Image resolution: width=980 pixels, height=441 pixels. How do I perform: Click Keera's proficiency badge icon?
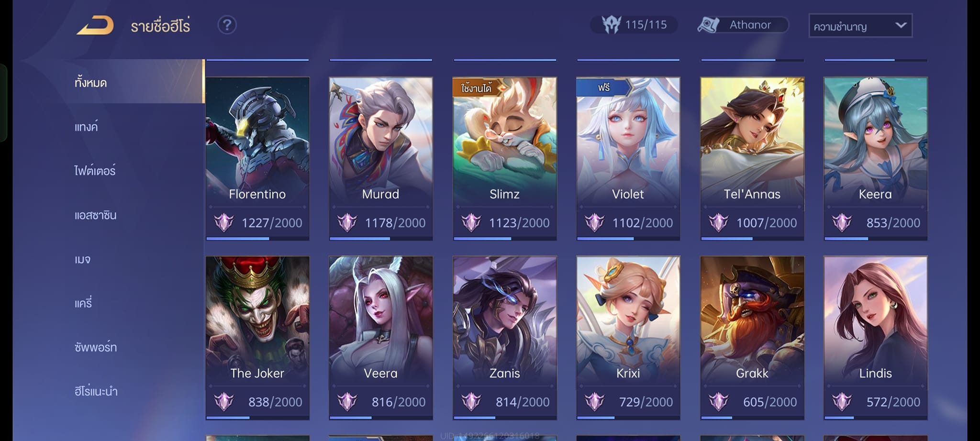[x=842, y=222]
